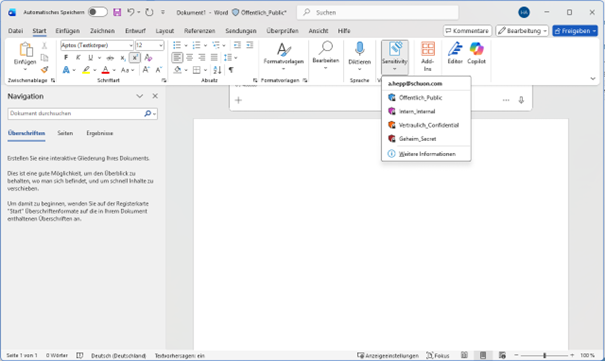Decrease font size icon

click(x=159, y=70)
